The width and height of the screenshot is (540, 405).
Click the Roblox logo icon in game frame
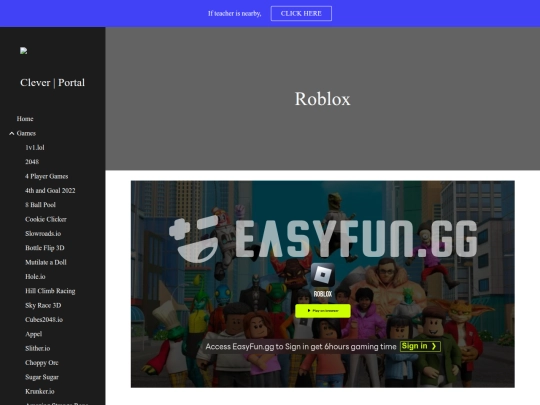coord(323,275)
